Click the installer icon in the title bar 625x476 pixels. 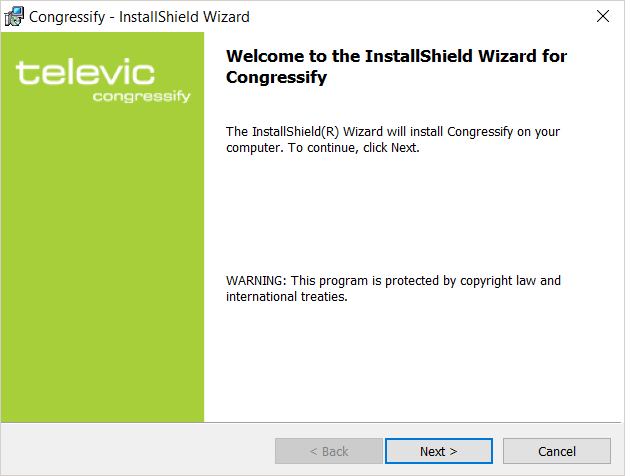click(15, 16)
